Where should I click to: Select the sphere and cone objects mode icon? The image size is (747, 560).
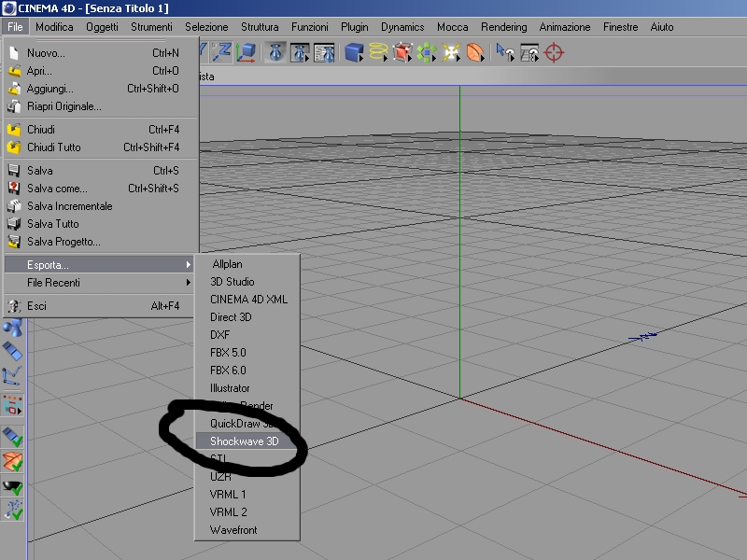[12, 328]
